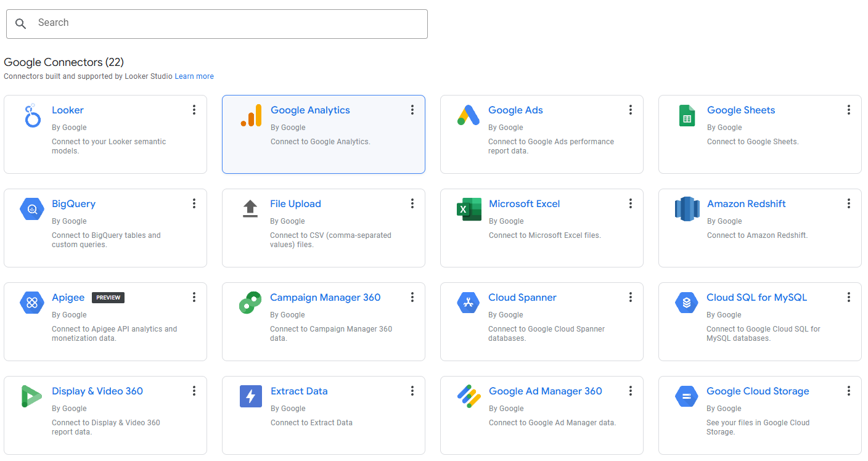Click the Campaign Manager 360 icon
Image resolution: width=868 pixels, height=461 pixels.
[x=250, y=303]
